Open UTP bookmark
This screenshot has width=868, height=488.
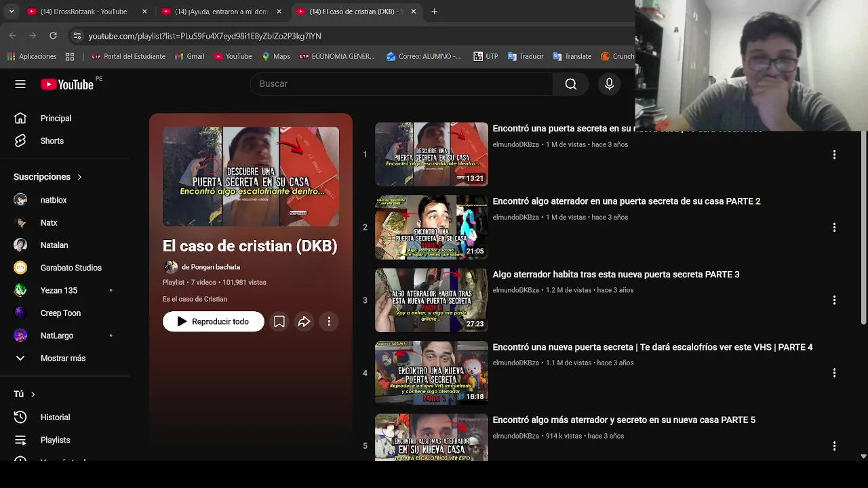click(x=486, y=56)
